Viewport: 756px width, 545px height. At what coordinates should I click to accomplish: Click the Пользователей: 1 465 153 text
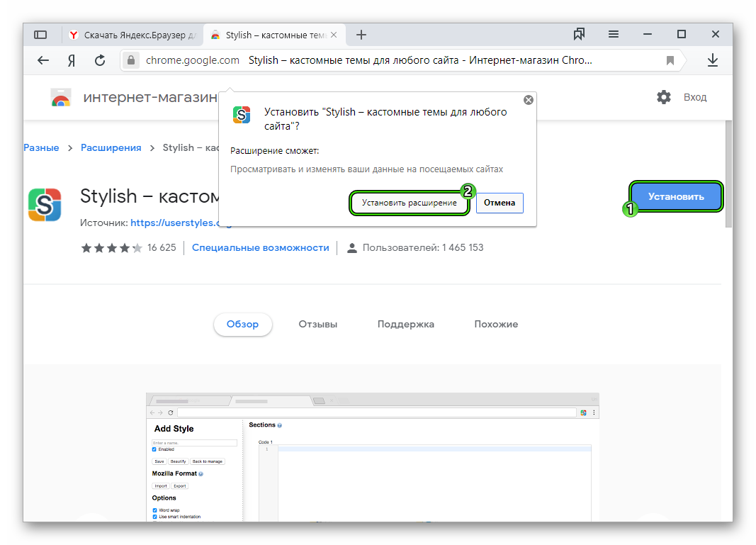tap(423, 247)
